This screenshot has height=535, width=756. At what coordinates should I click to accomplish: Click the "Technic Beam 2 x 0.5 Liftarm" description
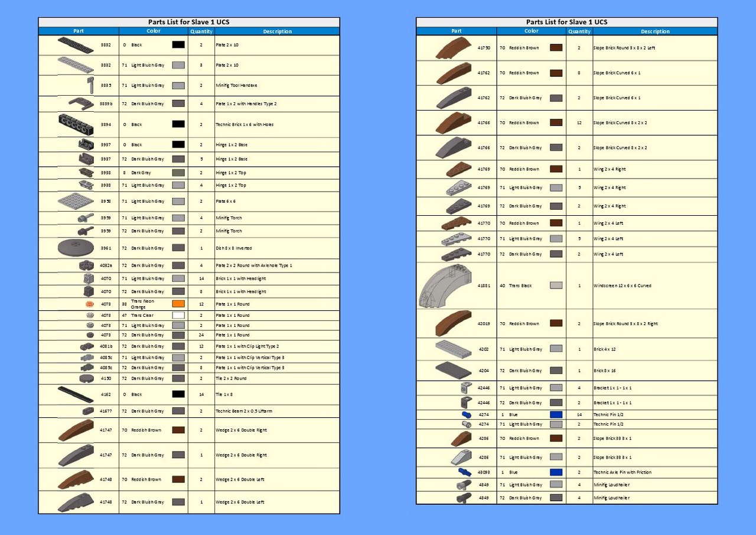click(244, 411)
